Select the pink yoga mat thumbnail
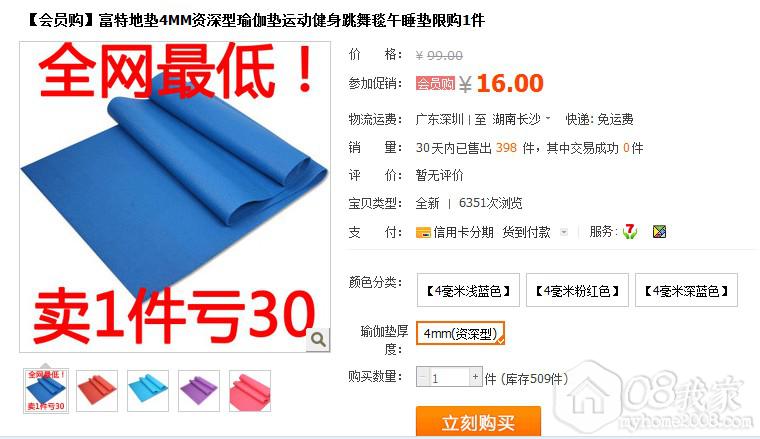Viewport: 760px width, 439px height. (250, 391)
